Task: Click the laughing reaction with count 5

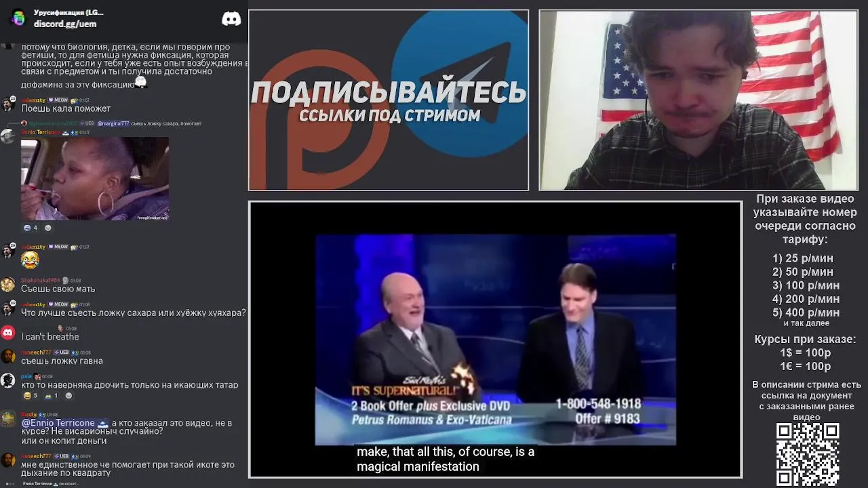Action: tap(30, 396)
